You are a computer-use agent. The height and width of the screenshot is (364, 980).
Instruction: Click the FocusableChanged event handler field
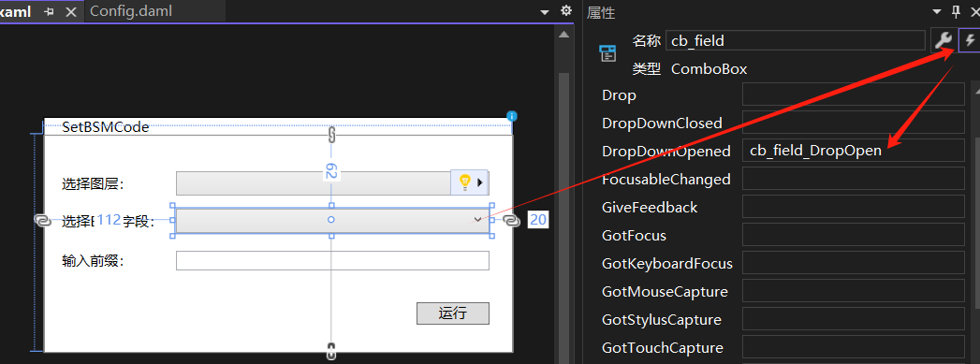(x=853, y=179)
